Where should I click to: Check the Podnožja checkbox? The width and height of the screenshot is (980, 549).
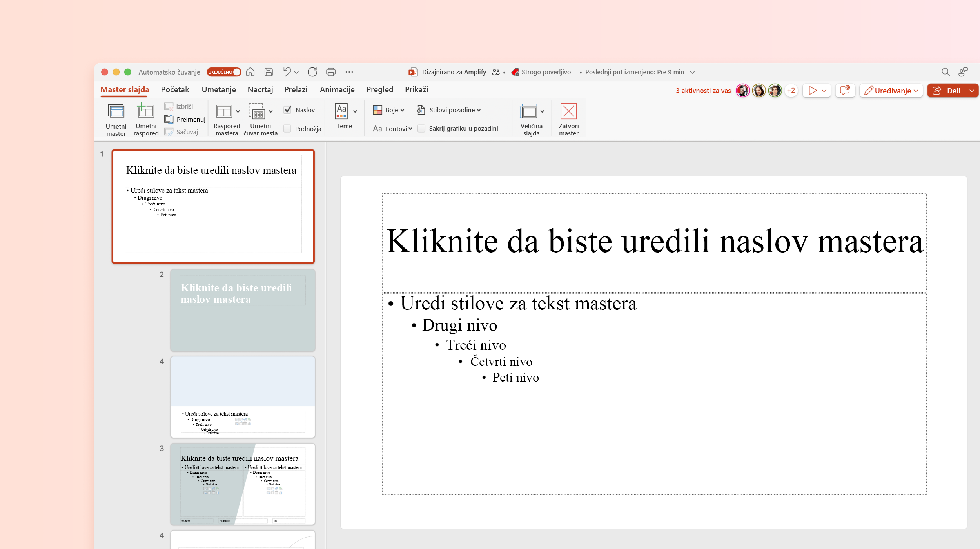[x=287, y=129]
